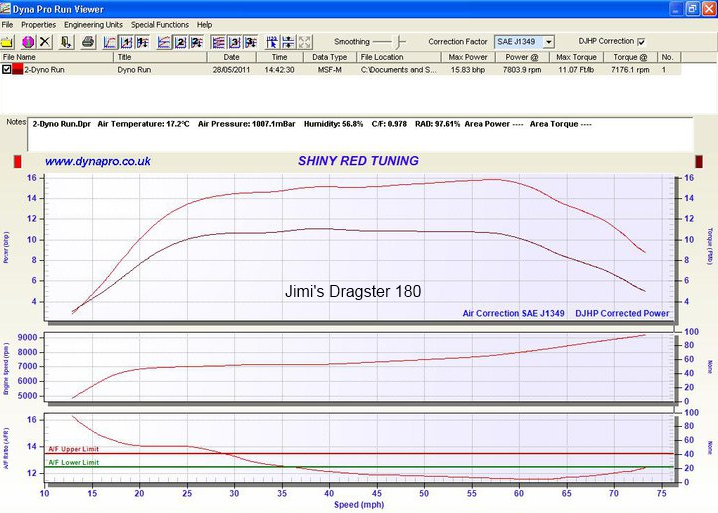This screenshot has height=513, width=718.
Task: Click the 15.83 bhp max power value
Action: click(x=468, y=70)
